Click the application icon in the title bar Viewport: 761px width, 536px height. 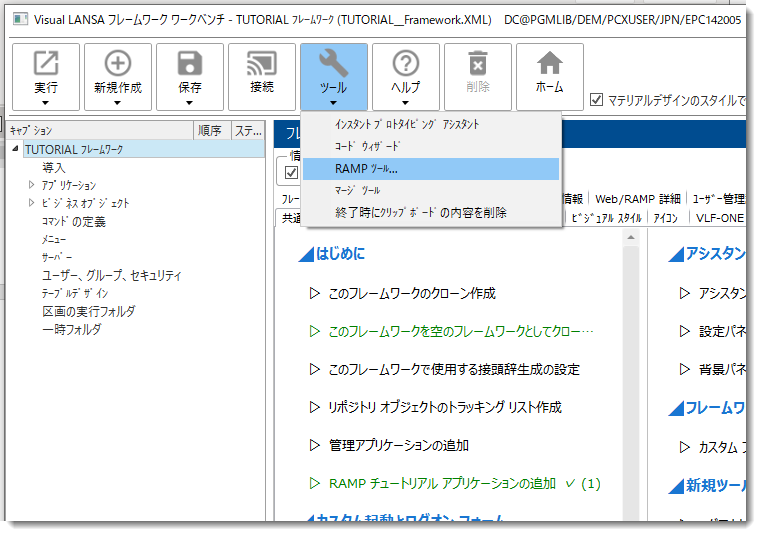tap(20, 19)
